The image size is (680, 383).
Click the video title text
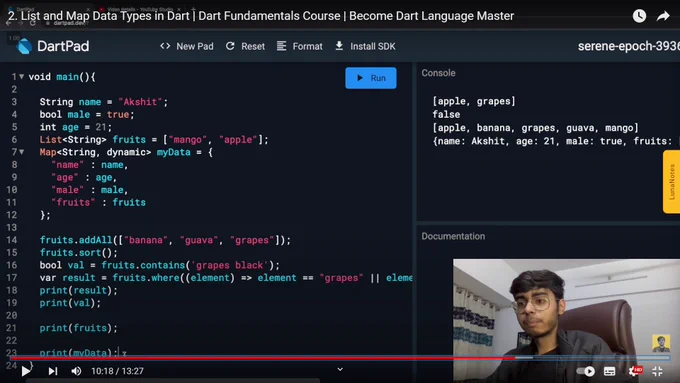(261, 16)
